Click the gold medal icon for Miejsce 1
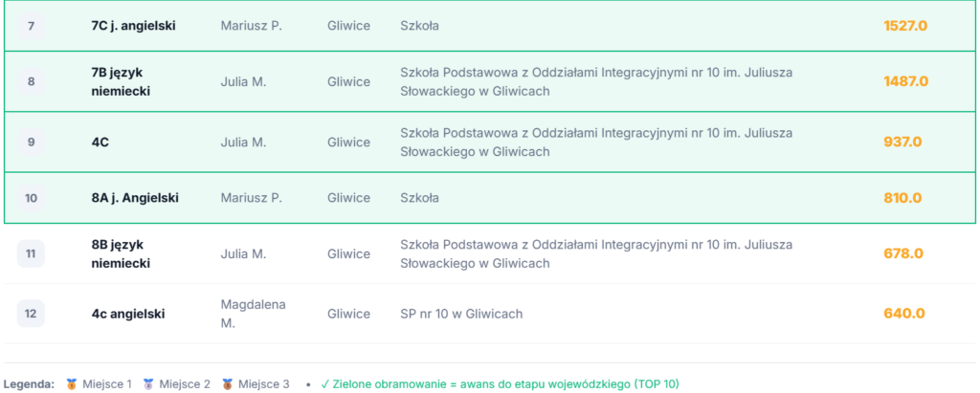The image size is (980, 393). coord(72,384)
